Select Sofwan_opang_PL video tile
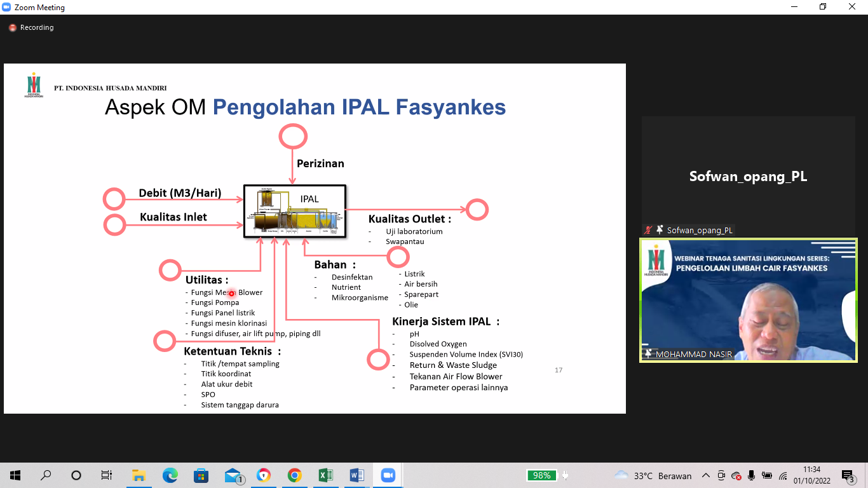Screen dimensions: 868x488 (748, 176)
